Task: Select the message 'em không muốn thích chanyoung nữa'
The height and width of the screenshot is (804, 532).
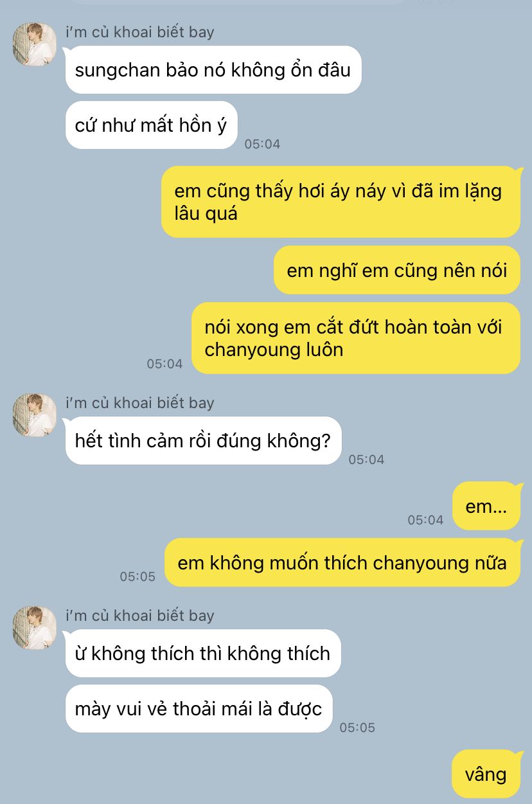Action: coord(342,563)
